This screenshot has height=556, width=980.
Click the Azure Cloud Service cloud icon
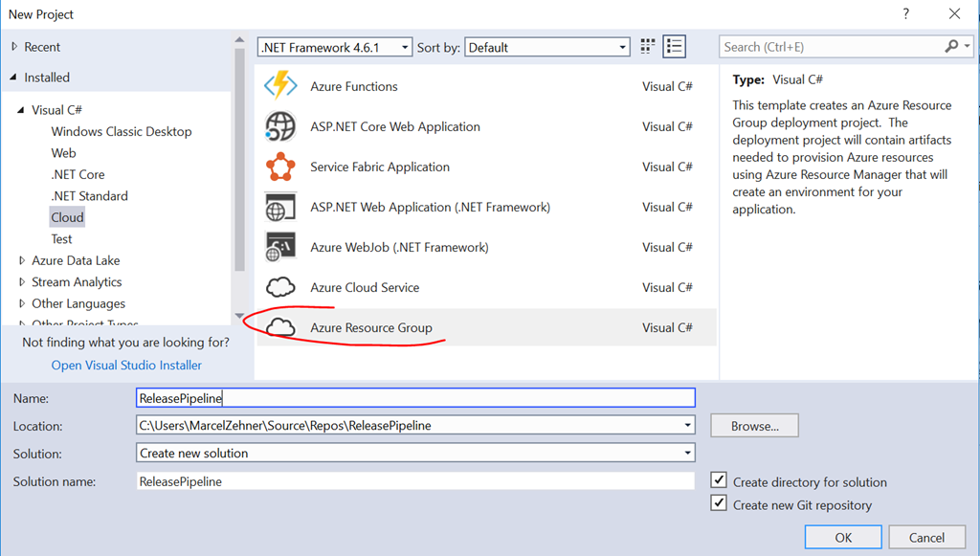(x=280, y=287)
